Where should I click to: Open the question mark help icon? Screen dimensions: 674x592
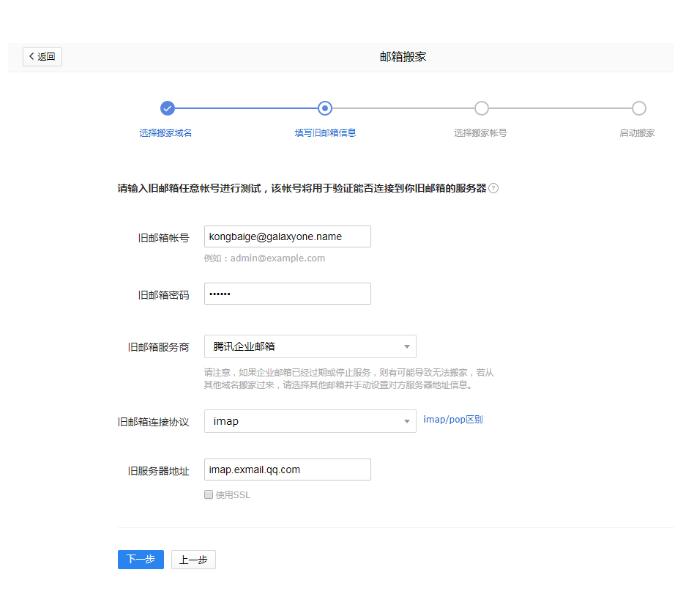(x=494, y=188)
